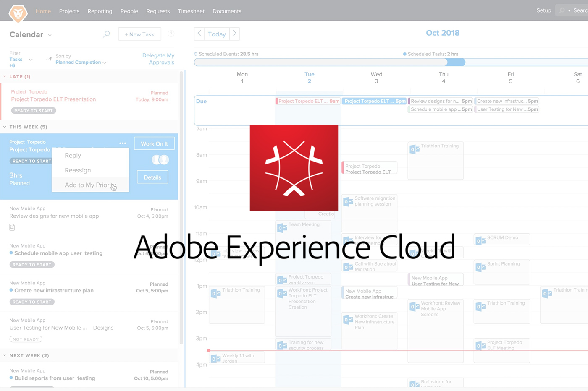This screenshot has height=391, width=588.
Task: Open Sort by Planned Completion dropdown
Action: coord(81,63)
